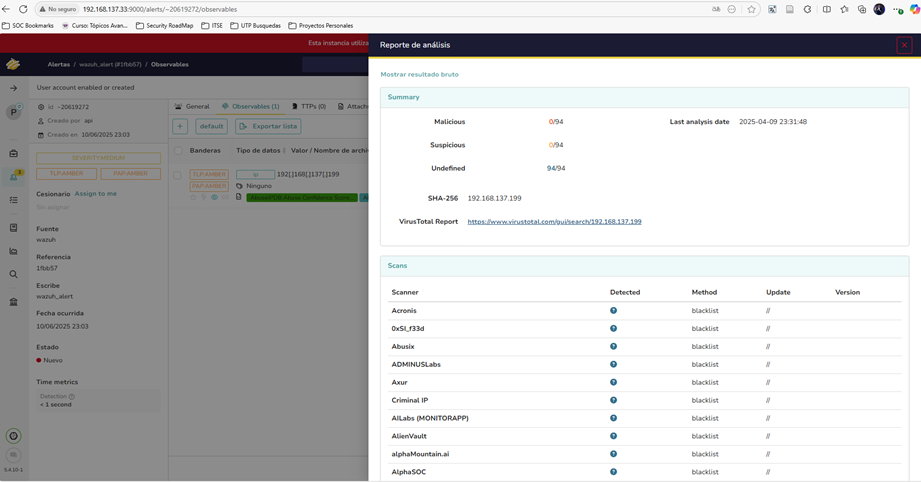921x482 pixels.
Task: Open the Organisation building sidebar icon
Action: click(x=14, y=302)
